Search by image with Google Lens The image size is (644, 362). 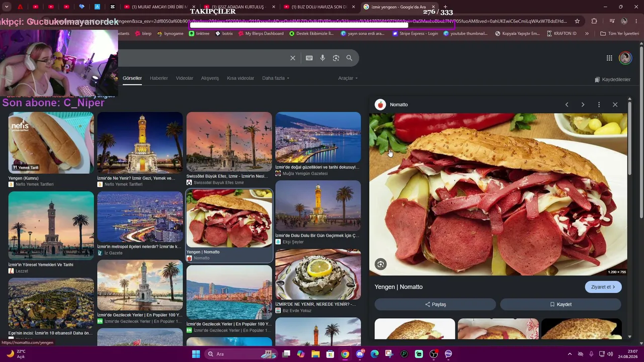(336, 58)
